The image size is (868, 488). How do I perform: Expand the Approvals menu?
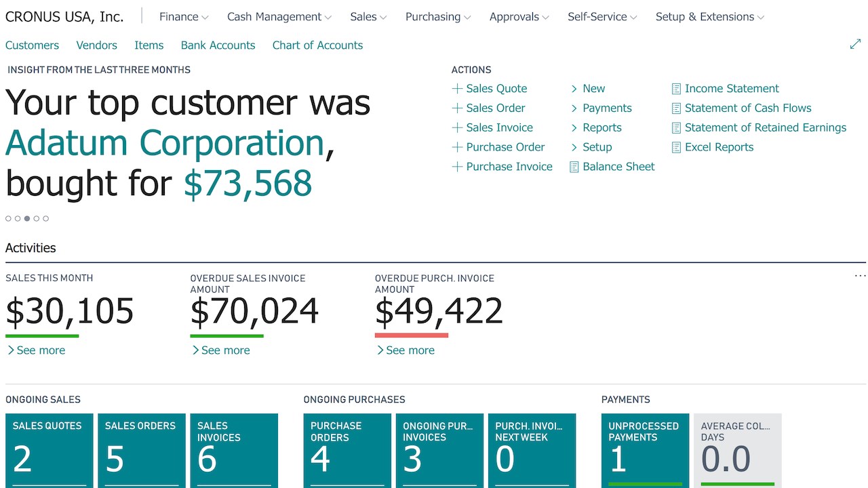tap(519, 17)
